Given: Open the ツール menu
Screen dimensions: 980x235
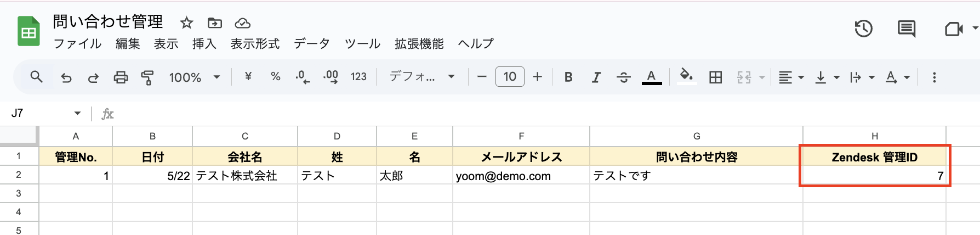Looking at the screenshot, I should tap(362, 43).
